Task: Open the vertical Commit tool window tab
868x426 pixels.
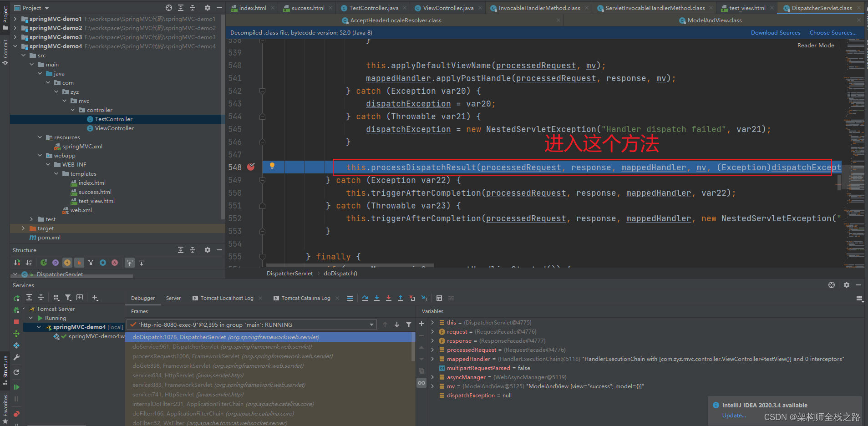Action: pos(5,51)
